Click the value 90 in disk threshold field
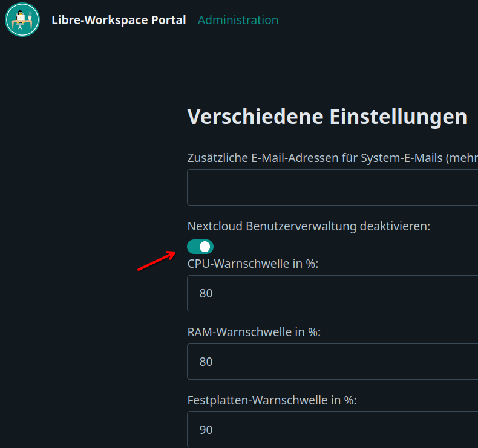 [206, 430]
